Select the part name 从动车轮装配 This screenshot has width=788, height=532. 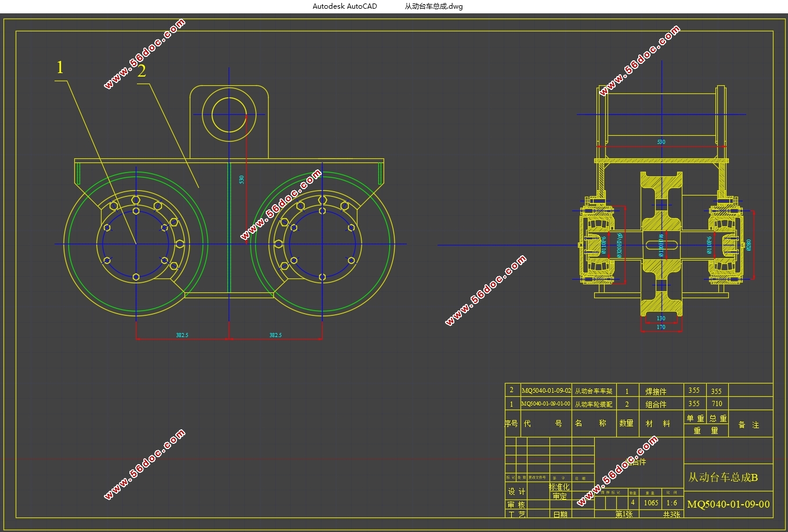594,404
